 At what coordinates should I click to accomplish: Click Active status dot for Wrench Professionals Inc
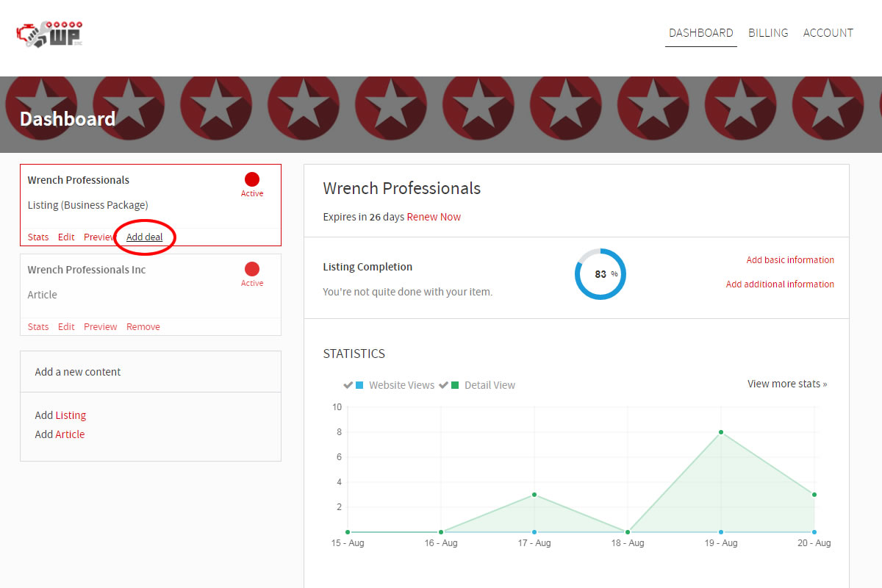coord(252,269)
